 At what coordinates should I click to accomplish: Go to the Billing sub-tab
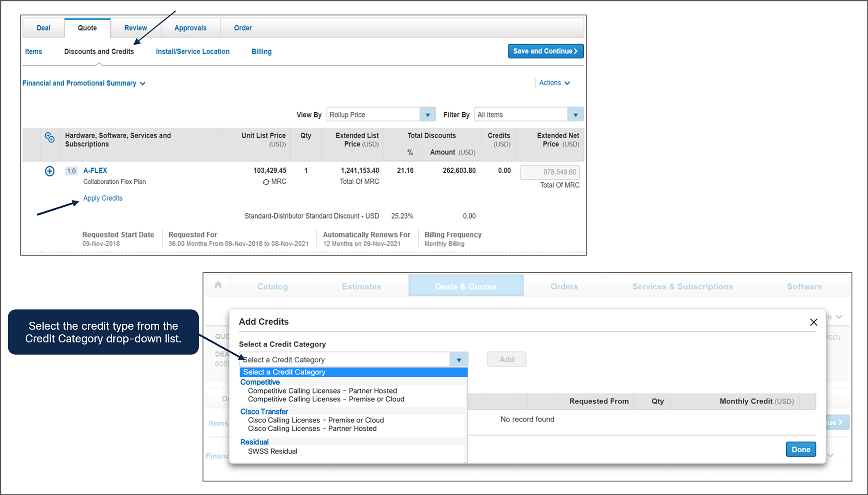pyautogui.click(x=261, y=51)
